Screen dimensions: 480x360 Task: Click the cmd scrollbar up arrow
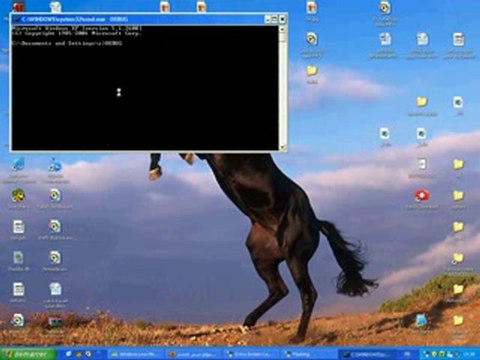(x=282, y=29)
